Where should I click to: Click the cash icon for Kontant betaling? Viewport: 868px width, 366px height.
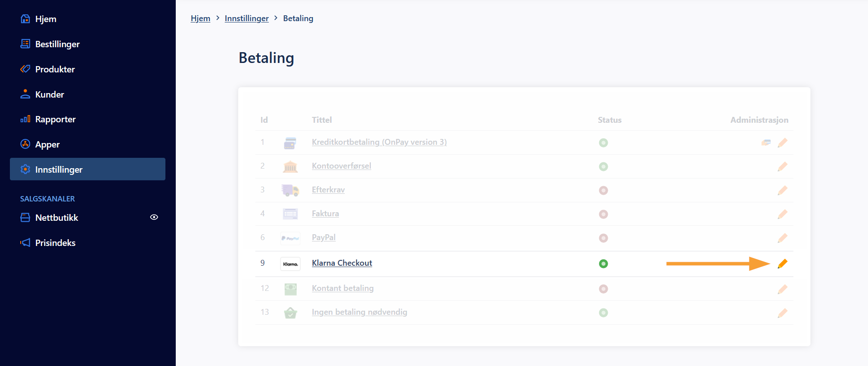tap(290, 289)
